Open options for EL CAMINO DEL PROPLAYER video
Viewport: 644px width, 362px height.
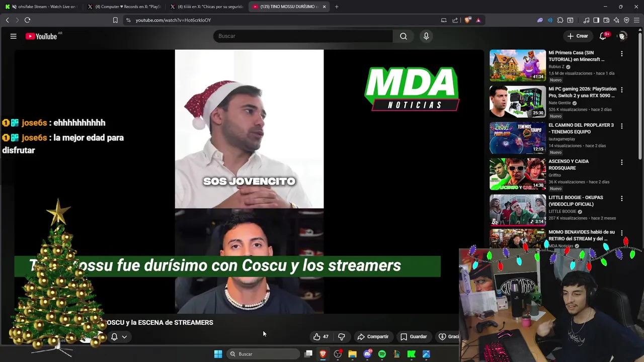[x=622, y=126]
